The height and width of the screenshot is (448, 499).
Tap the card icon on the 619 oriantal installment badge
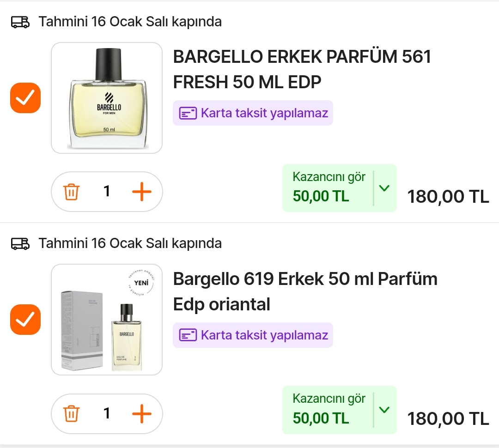pos(188,335)
